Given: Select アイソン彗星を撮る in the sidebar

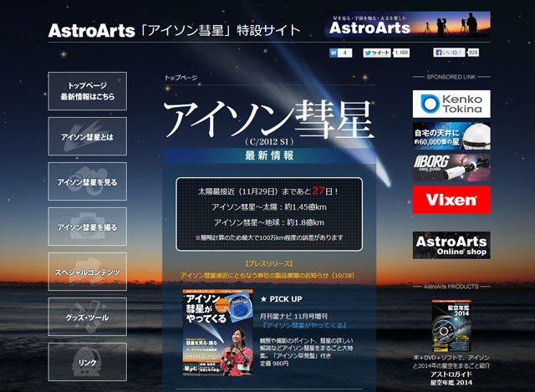Looking at the screenshot, I should (87, 227).
